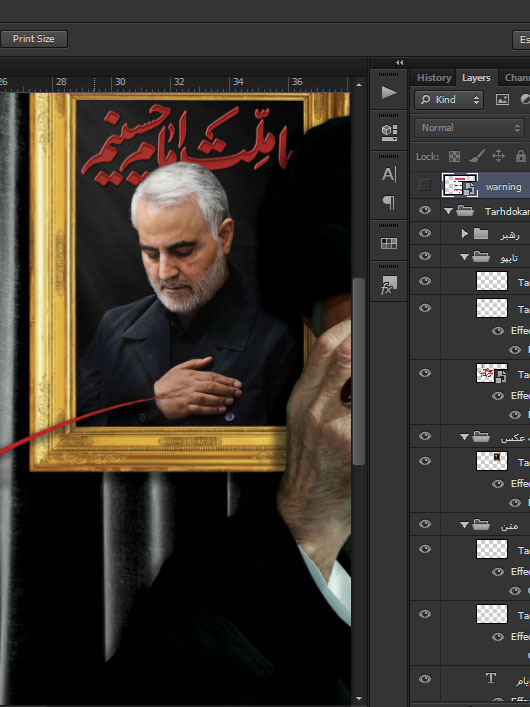Click the Tarhdokan group folder icon
This screenshot has height=707, width=530.
click(x=465, y=211)
